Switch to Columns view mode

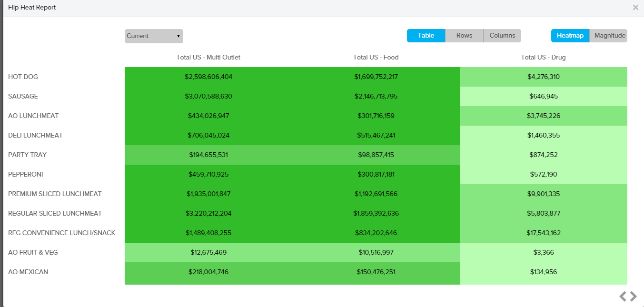tap(502, 36)
